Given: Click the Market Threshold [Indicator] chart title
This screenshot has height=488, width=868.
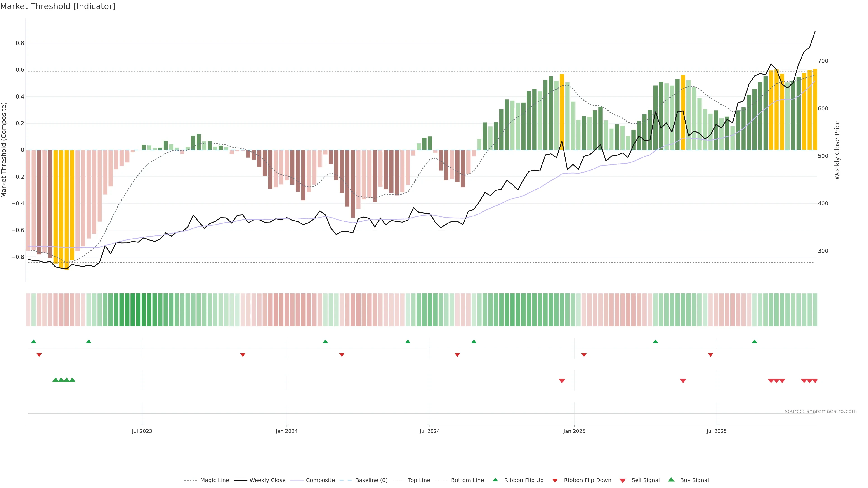Looking at the screenshot, I should [58, 6].
